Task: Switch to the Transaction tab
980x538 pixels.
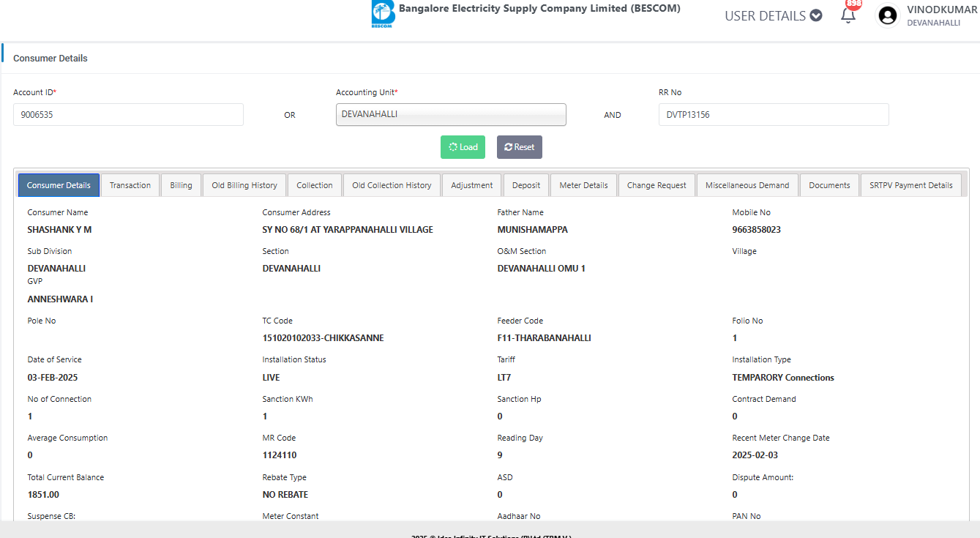Action: pyautogui.click(x=130, y=185)
